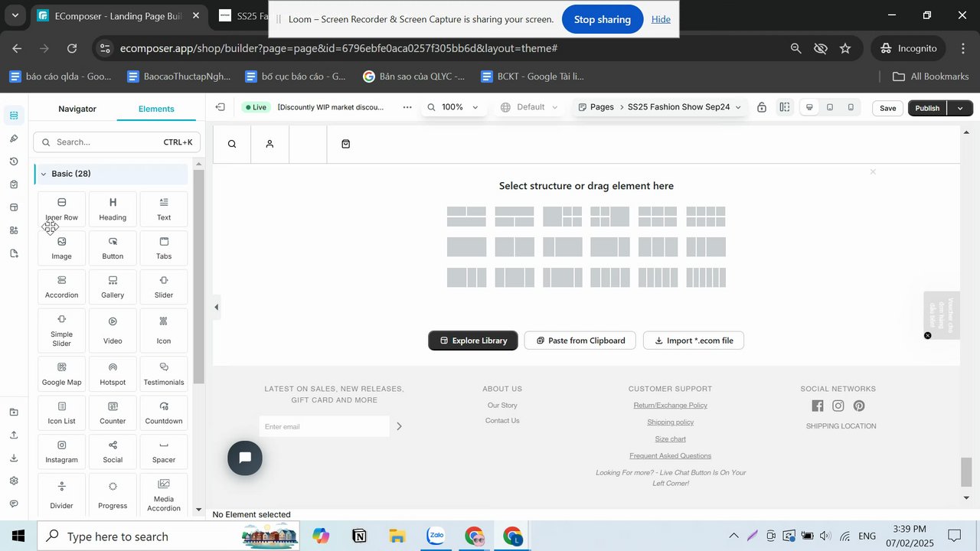
Task: Open the Publish dropdown arrow
Action: 960,108
